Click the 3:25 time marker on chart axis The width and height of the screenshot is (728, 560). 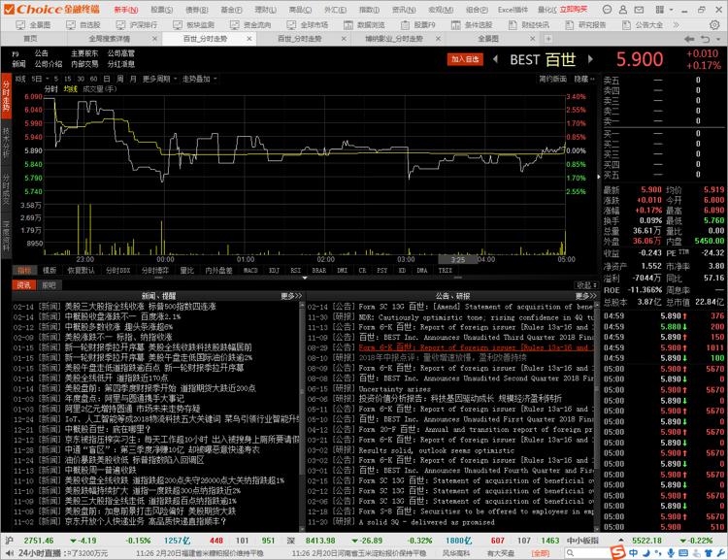[x=457, y=259]
